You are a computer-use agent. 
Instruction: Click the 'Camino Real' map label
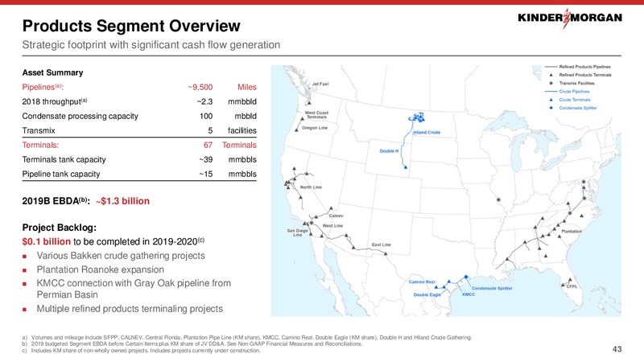422,282
